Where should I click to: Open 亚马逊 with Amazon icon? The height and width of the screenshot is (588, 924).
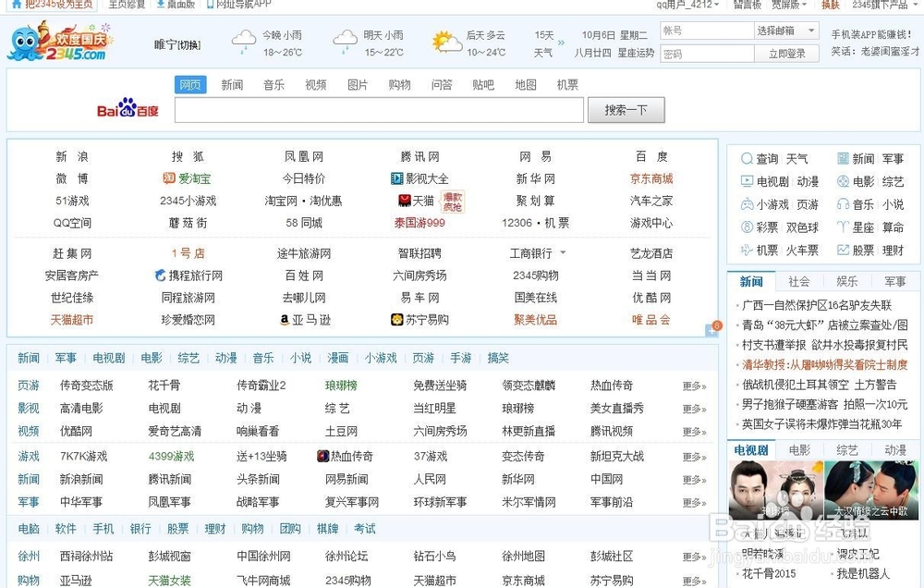coord(305,320)
